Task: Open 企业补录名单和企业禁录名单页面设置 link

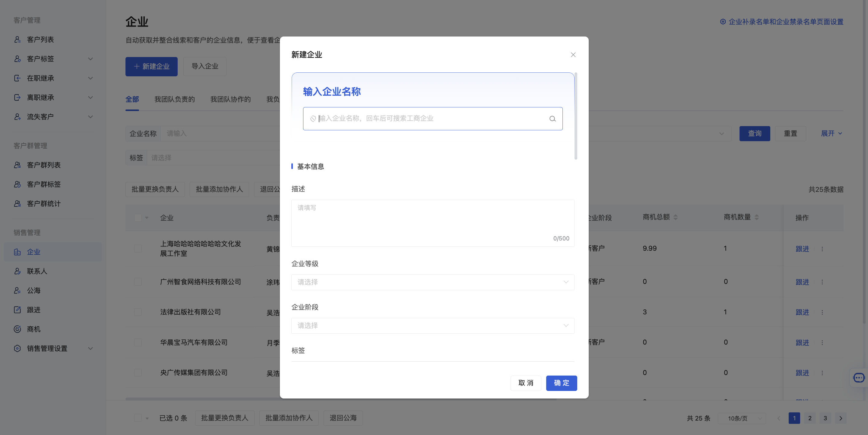Action: tap(782, 21)
